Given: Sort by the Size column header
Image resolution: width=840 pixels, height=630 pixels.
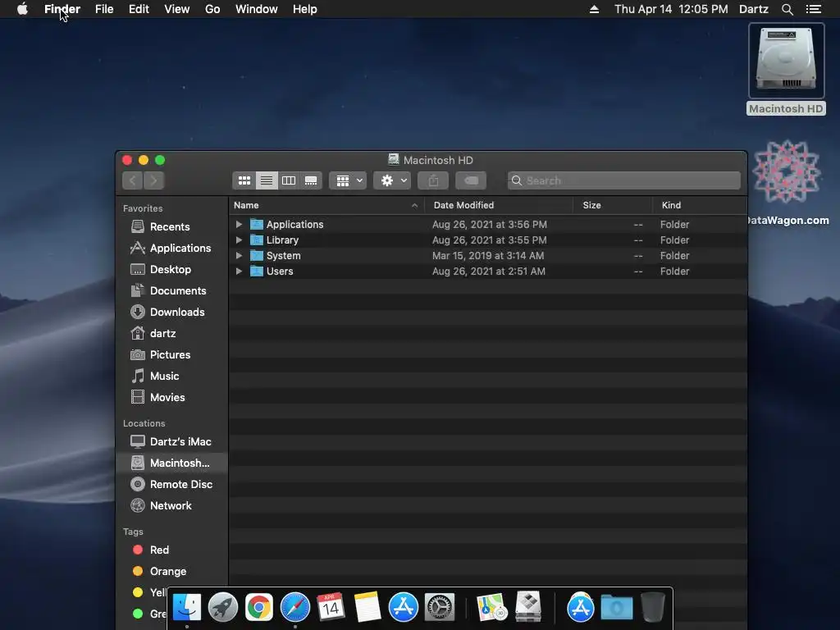Looking at the screenshot, I should (x=613, y=205).
